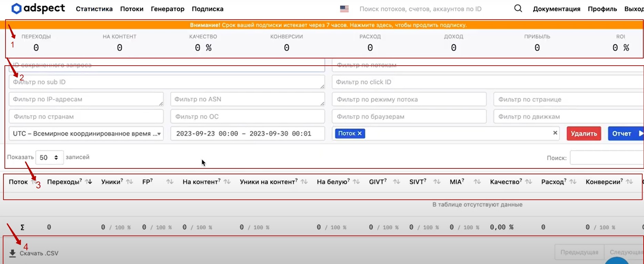Click the ROI summary value
The image size is (644, 264).
coord(621,48)
